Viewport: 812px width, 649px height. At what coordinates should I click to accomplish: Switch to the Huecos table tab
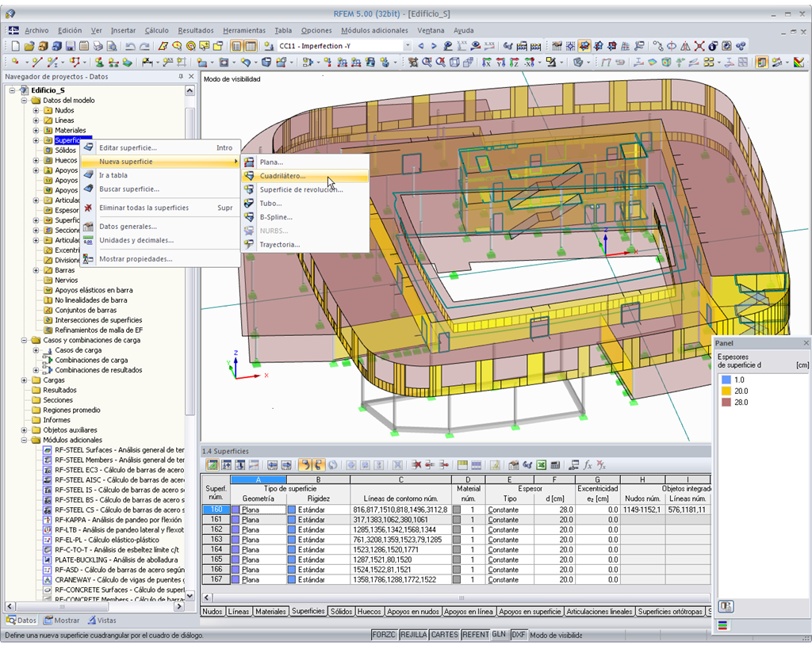370,611
